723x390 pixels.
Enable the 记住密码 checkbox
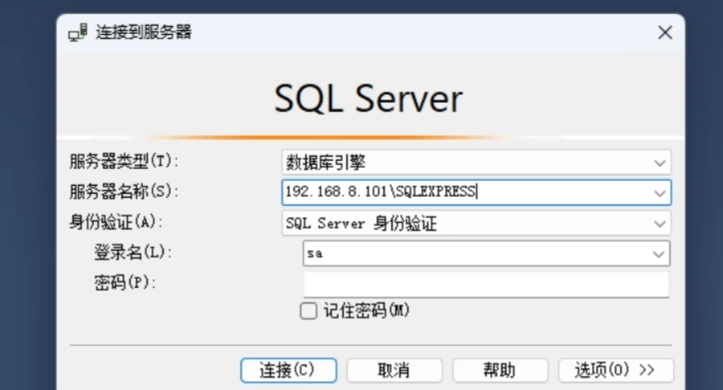point(308,311)
